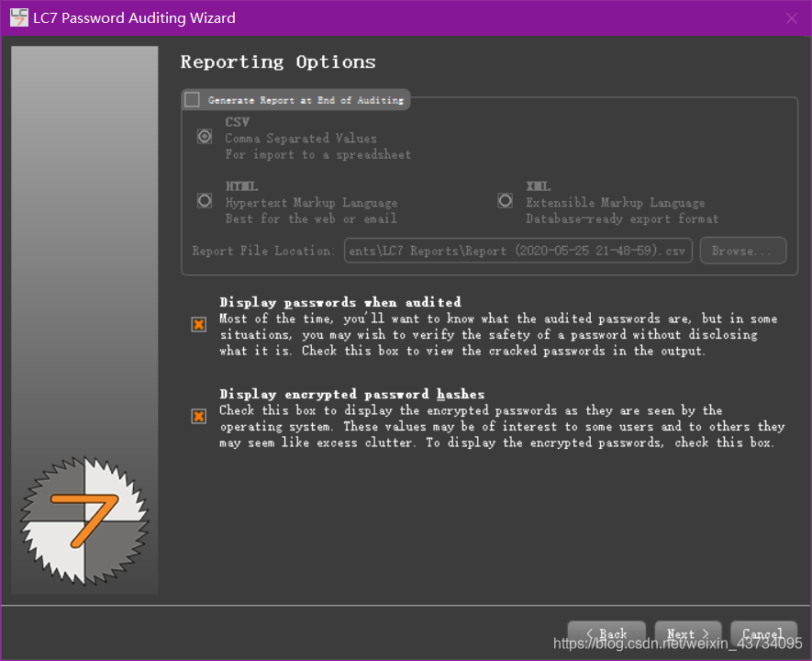Close the wizard window
812x661 pixels.
(791, 18)
